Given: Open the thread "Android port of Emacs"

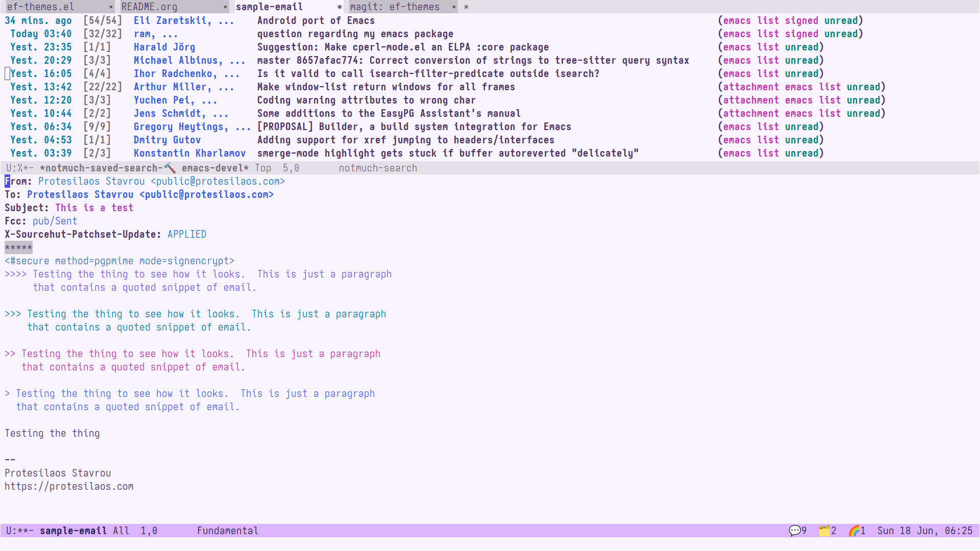Looking at the screenshot, I should [x=316, y=20].
